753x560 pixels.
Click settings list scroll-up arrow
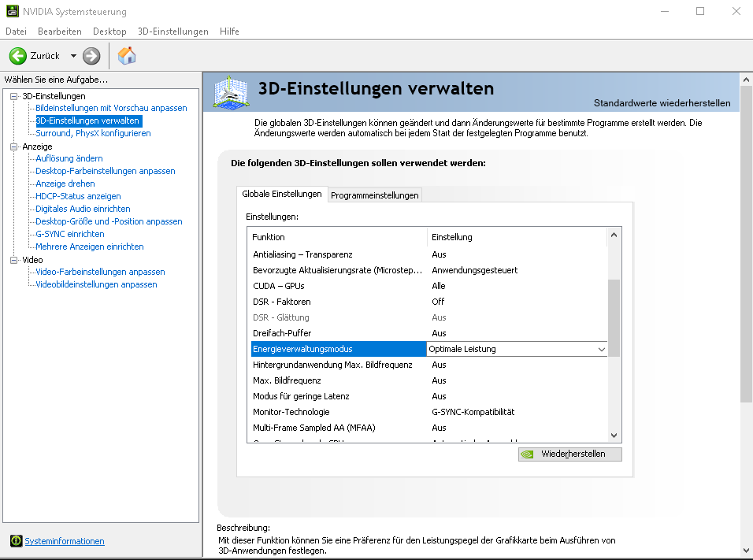pyautogui.click(x=614, y=235)
